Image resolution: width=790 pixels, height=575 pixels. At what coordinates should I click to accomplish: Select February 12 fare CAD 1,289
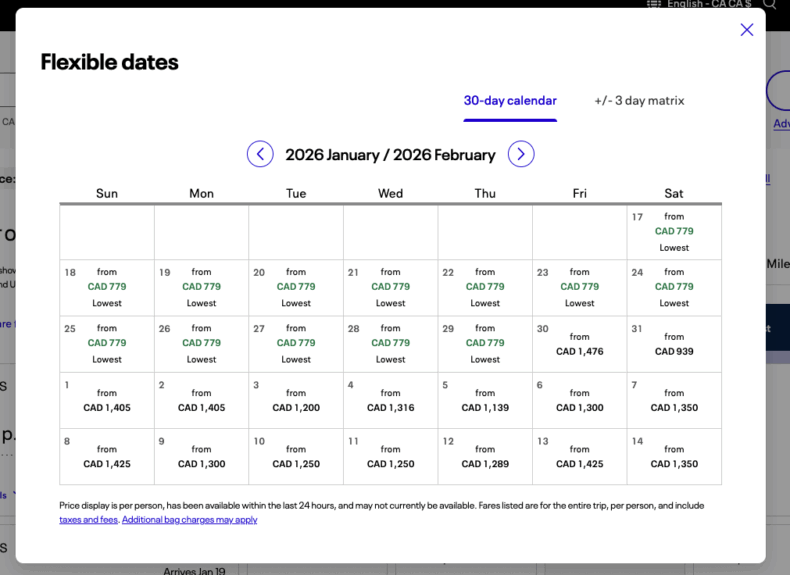pyautogui.click(x=485, y=457)
